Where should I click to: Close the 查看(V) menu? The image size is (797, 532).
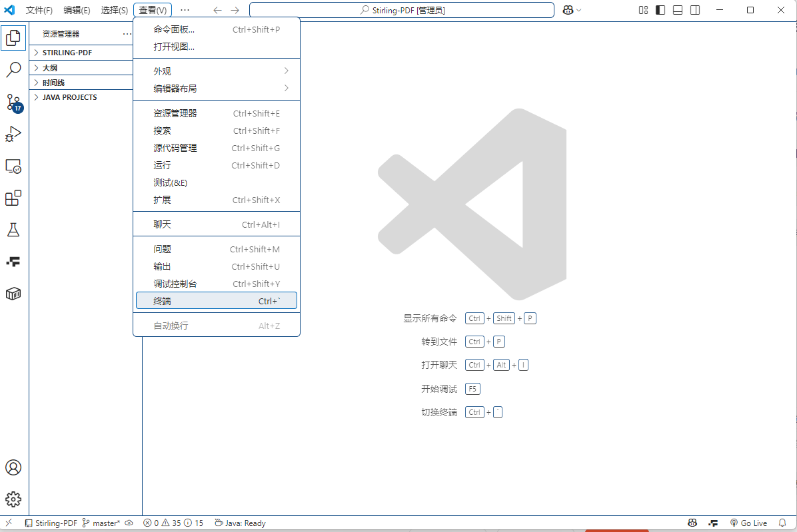(153, 10)
